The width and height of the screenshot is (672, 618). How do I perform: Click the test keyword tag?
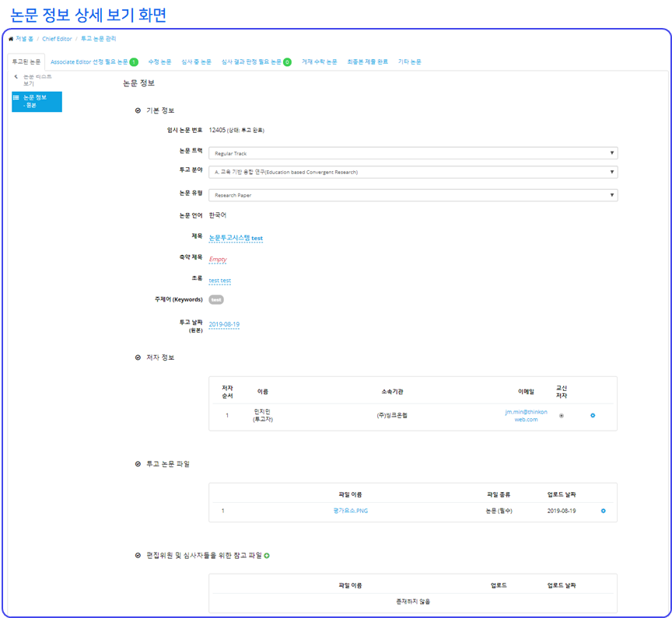tap(216, 300)
